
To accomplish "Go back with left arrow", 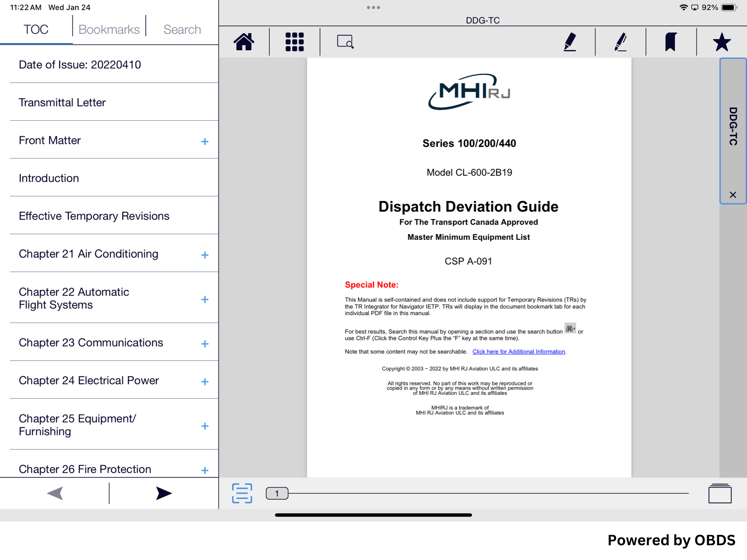I will click(55, 493).
